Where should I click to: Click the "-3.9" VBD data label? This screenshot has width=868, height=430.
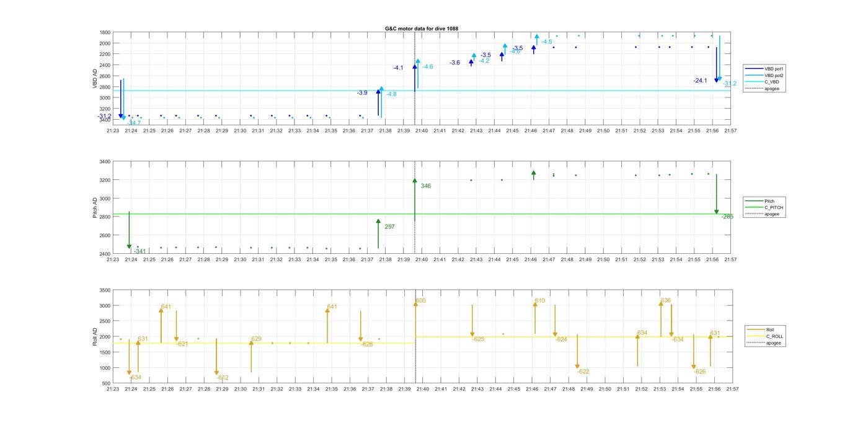coord(362,92)
